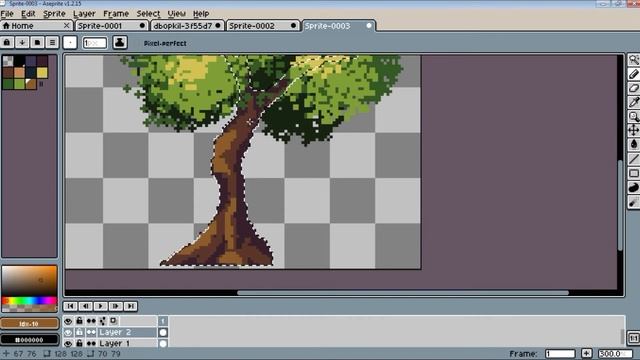640x360 pixels.
Task: Hide Layer 1 with its eye icon
Action: [68, 343]
